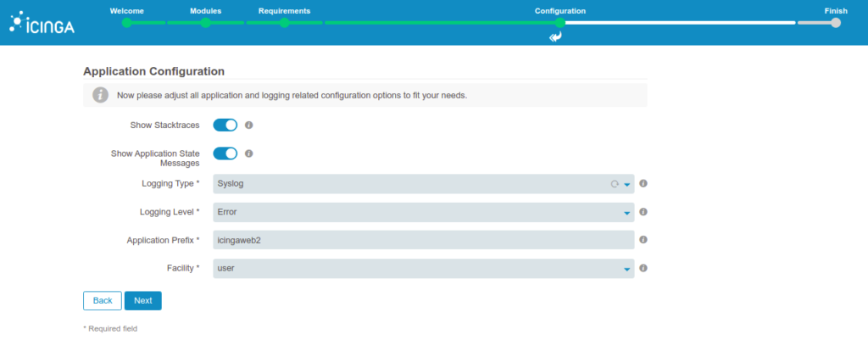Viewport: 868px width, 357px height.
Task: Open the Logging Level dropdown showing Error
Action: click(424, 212)
